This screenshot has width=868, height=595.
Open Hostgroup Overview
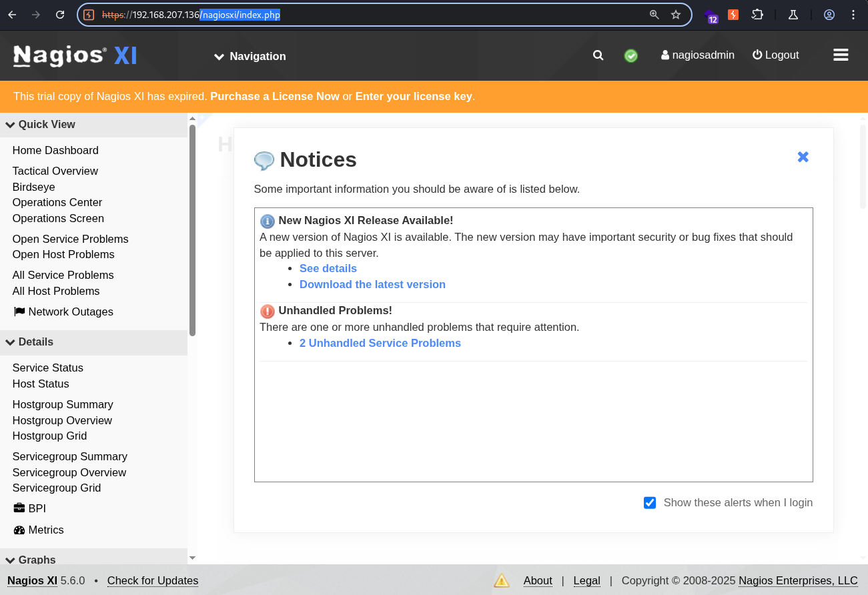pos(62,420)
